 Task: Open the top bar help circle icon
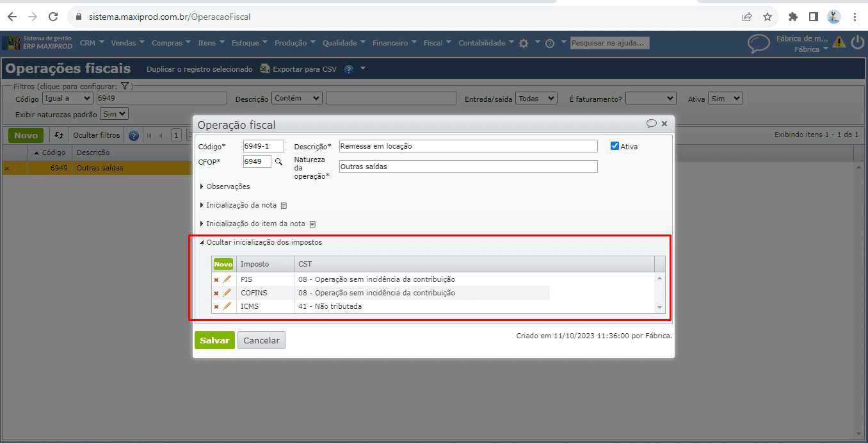[549, 44]
